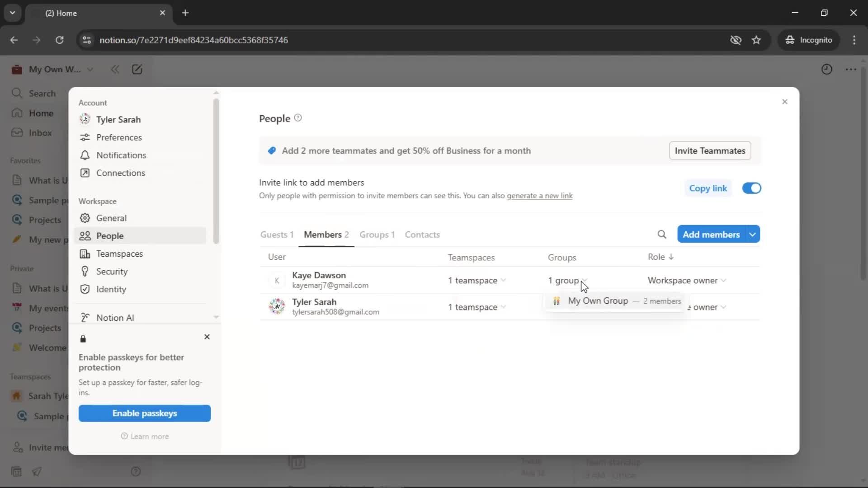Select People in settings sidebar
The height and width of the screenshot is (488, 868).
[141, 236]
